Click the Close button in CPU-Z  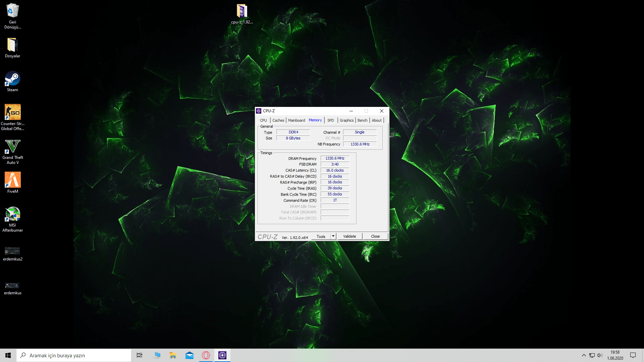click(375, 236)
